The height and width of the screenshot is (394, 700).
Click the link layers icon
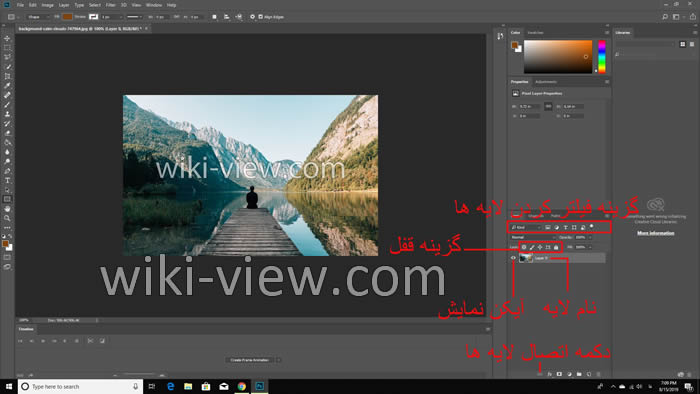tap(540, 374)
